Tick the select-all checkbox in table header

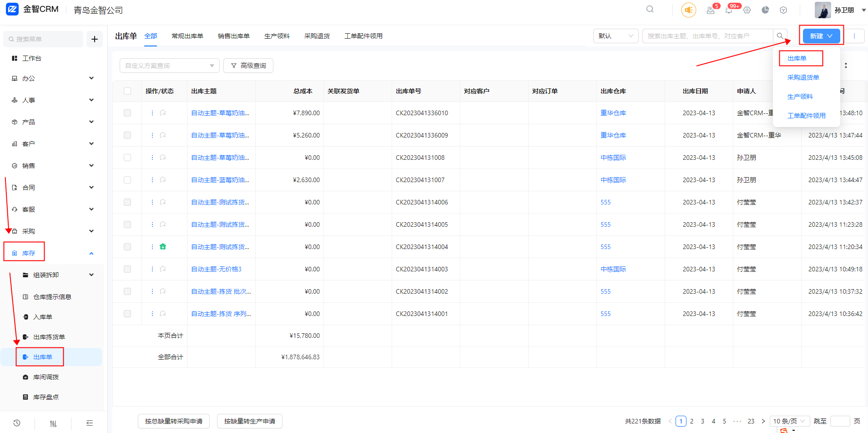pyautogui.click(x=127, y=91)
